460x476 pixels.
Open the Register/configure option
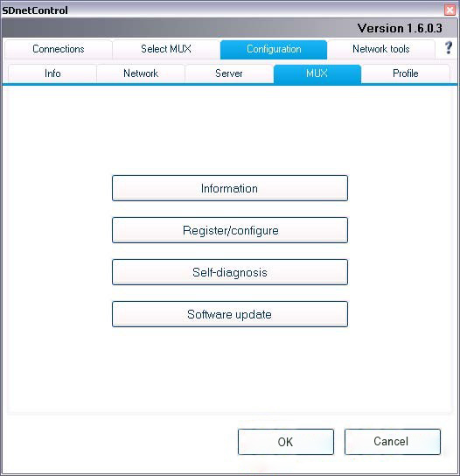pos(230,230)
